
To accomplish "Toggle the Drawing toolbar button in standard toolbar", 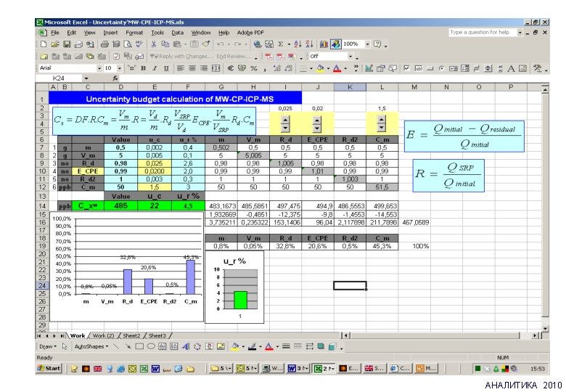I will pos(336,44).
